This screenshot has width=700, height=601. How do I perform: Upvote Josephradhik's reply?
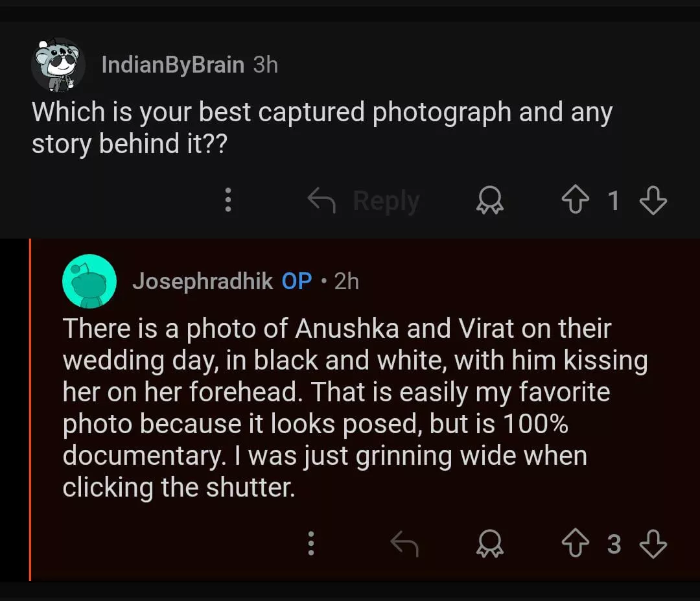[575, 545]
